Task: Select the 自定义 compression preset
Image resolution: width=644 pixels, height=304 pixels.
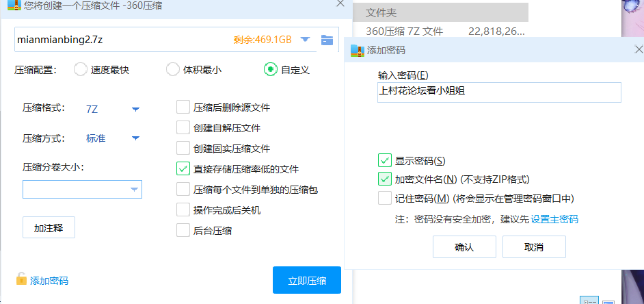Action: click(x=270, y=70)
